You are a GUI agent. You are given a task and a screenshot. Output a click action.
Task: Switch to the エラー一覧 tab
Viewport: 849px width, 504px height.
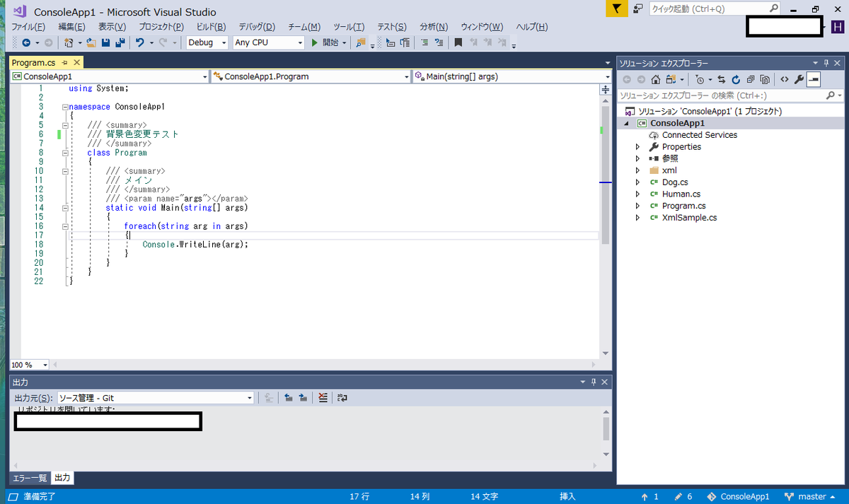30,479
